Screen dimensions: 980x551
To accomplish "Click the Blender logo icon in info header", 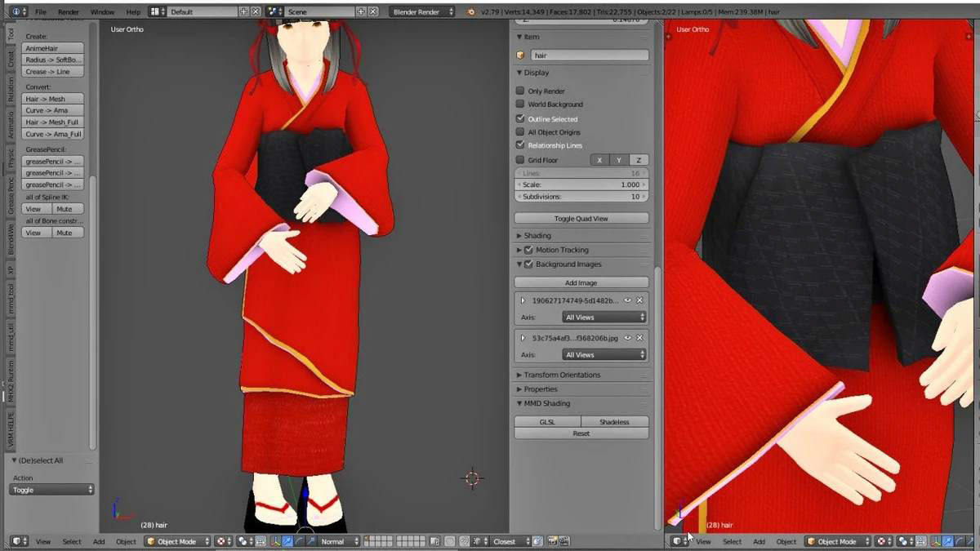I will (x=471, y=11).
